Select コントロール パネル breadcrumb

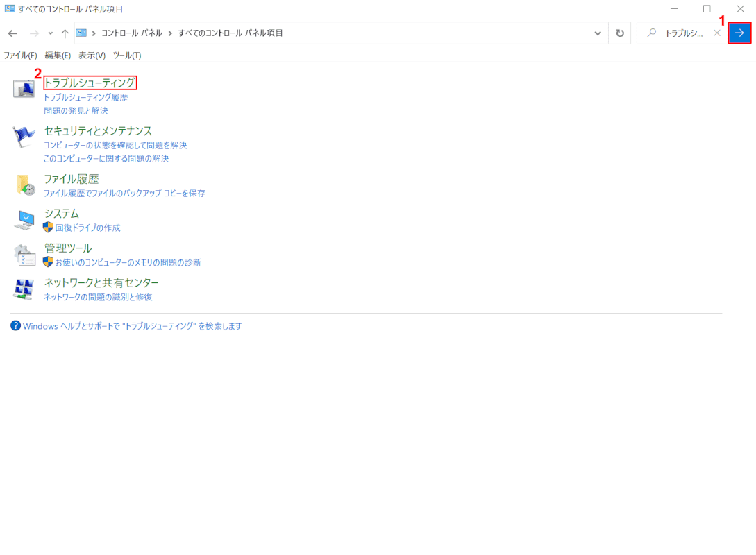(132, 33)
